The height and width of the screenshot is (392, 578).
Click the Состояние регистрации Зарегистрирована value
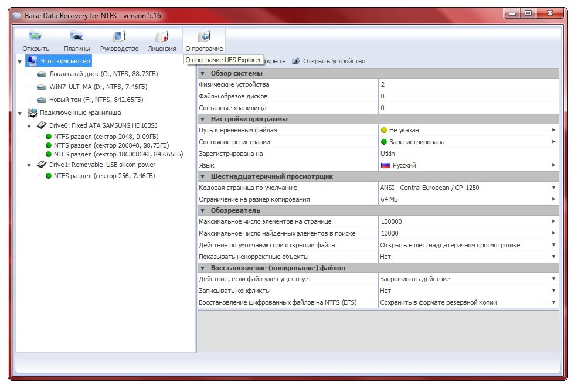tap(416, 142)
